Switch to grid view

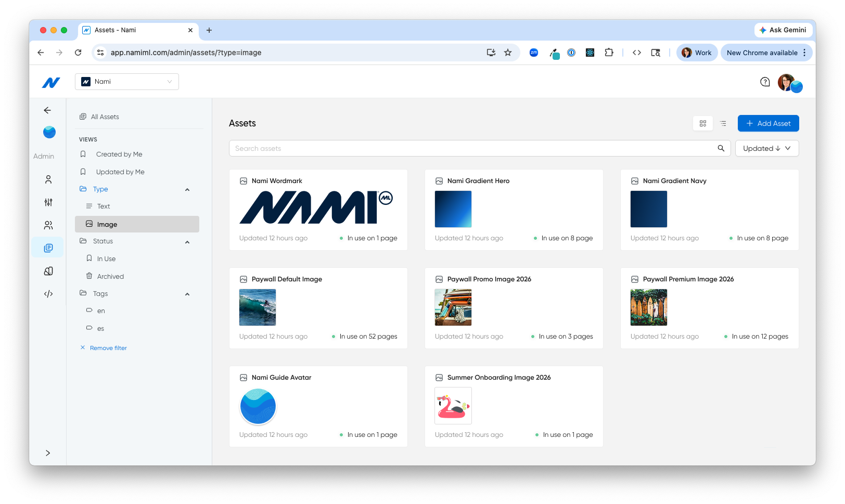tap(703, 123)
